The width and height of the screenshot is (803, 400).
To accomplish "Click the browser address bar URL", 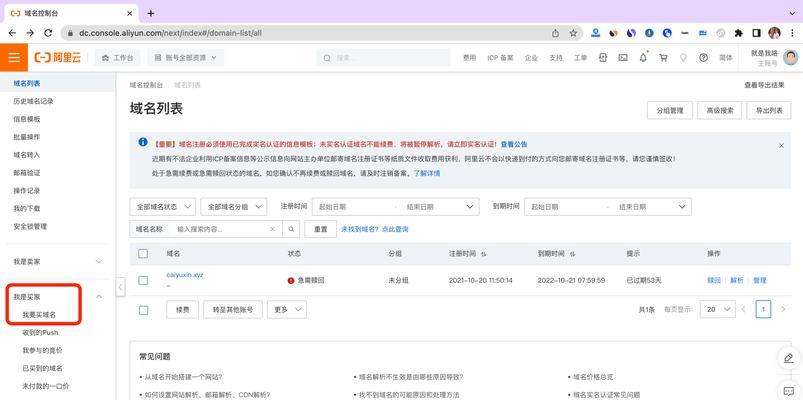I will [171, 33].
